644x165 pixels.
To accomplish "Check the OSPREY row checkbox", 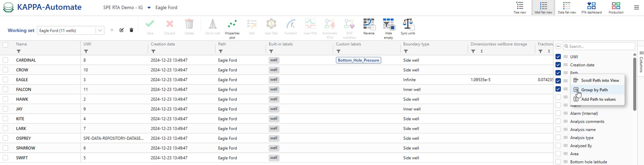I will (x=5, y=138).
